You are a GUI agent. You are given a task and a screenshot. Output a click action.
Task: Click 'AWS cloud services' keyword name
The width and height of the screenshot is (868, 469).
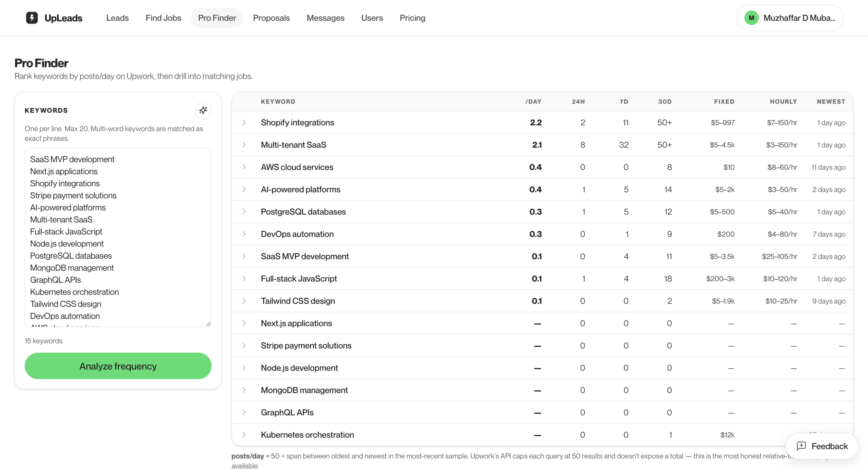297,167
